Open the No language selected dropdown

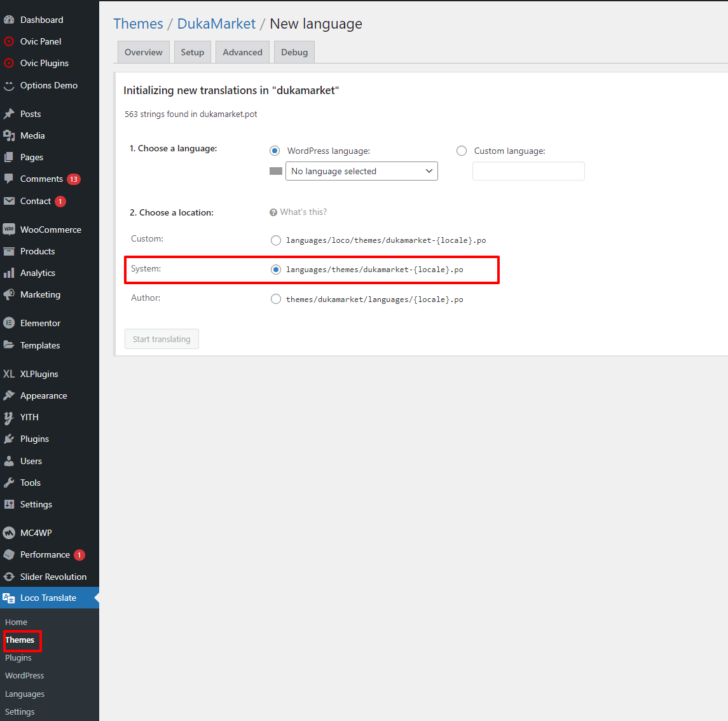click(x=362, y=171)
